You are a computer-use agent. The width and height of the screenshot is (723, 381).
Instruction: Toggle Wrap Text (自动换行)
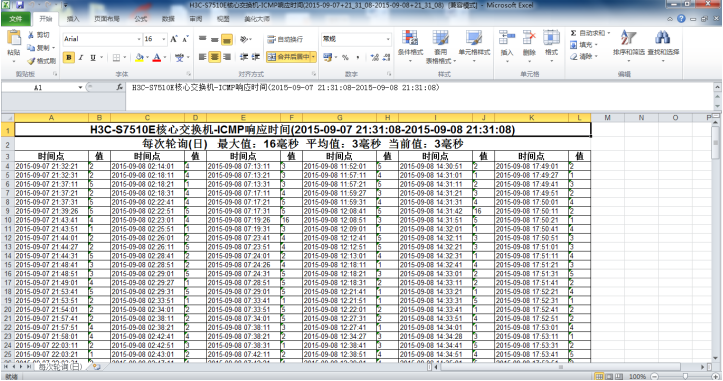click(x=285, y=39)
